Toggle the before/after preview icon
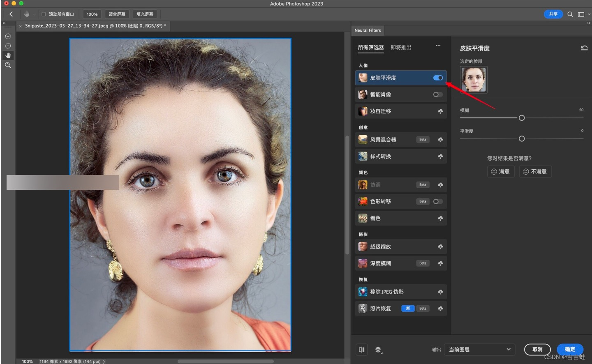 point(362,350)
